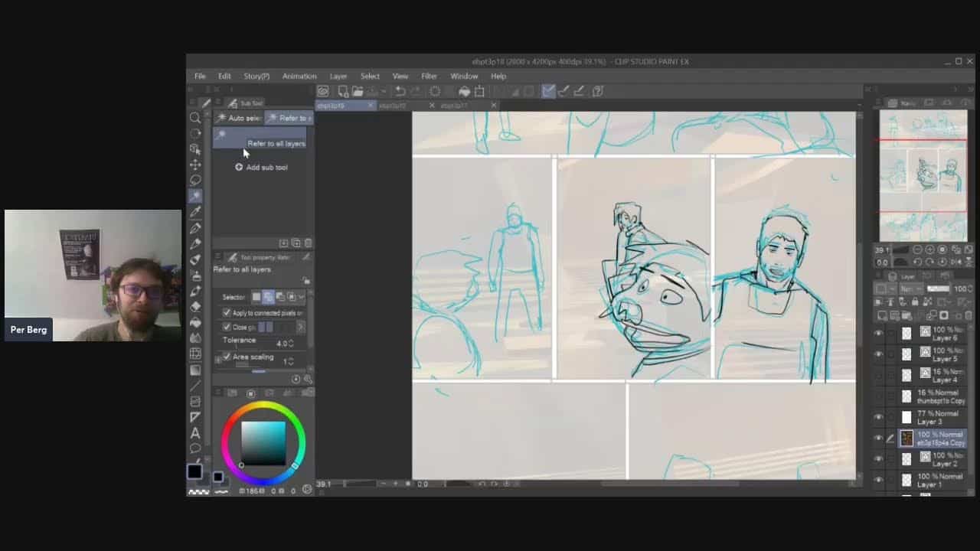Choose the Lasso selection tool

(195, 181)
